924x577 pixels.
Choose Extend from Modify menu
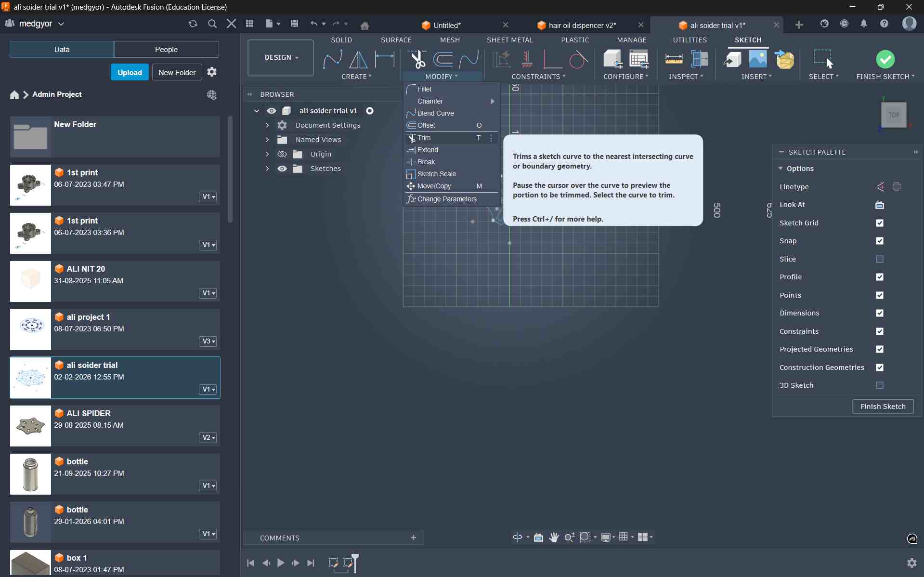(451, 150)
